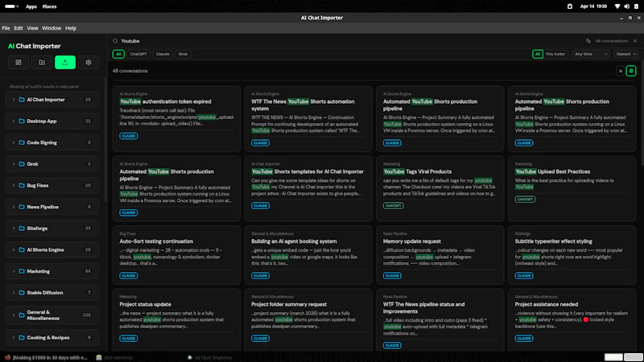The image size is (644, 362).
Task: Open the Apps menu in top bar
Action: pyautogui.click(x=31, y=6)
